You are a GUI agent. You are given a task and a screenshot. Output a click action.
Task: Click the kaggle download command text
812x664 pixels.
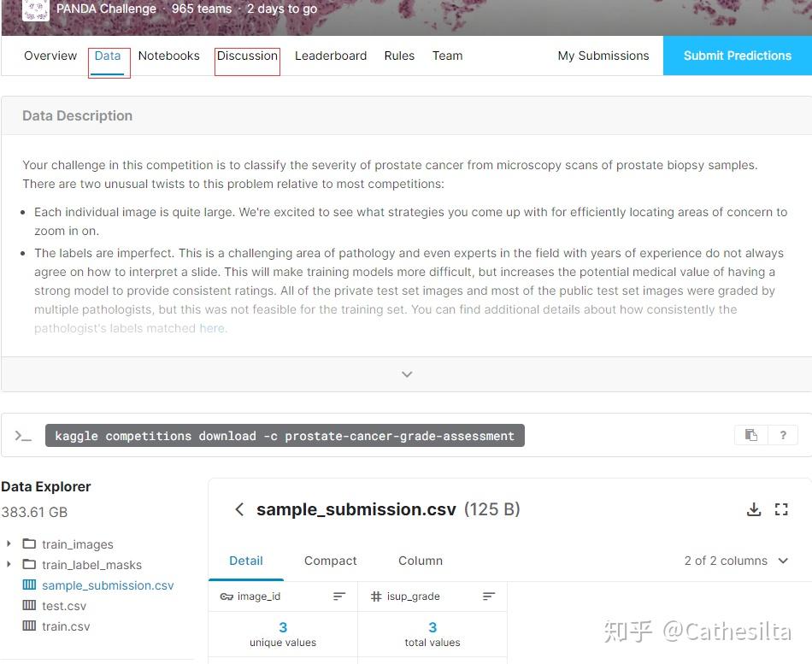(285, 436)
